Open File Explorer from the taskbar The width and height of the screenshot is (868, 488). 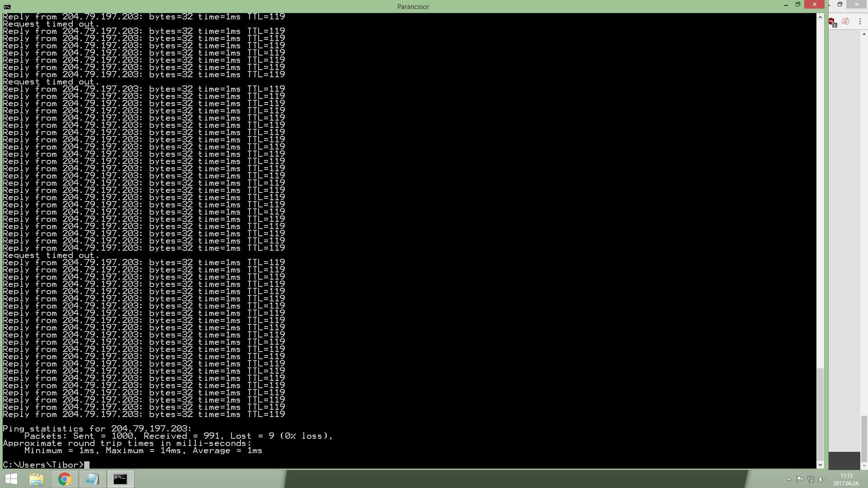(37, 479)
